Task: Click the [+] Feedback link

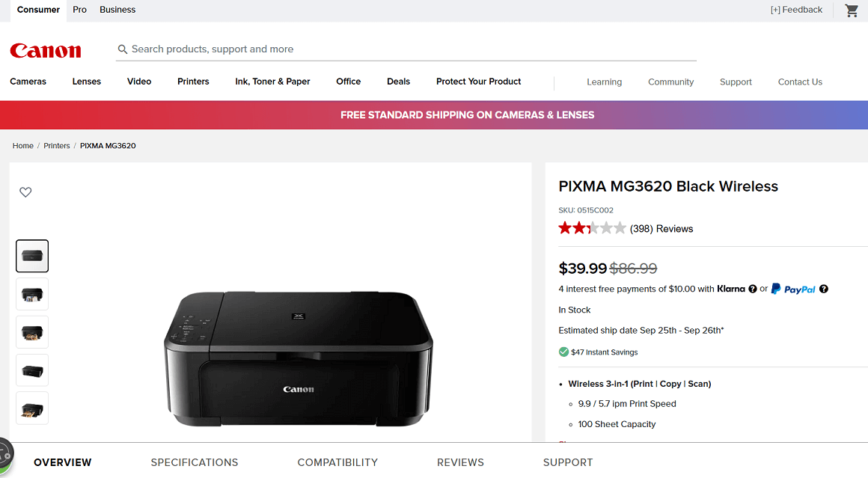Action: 796,10
